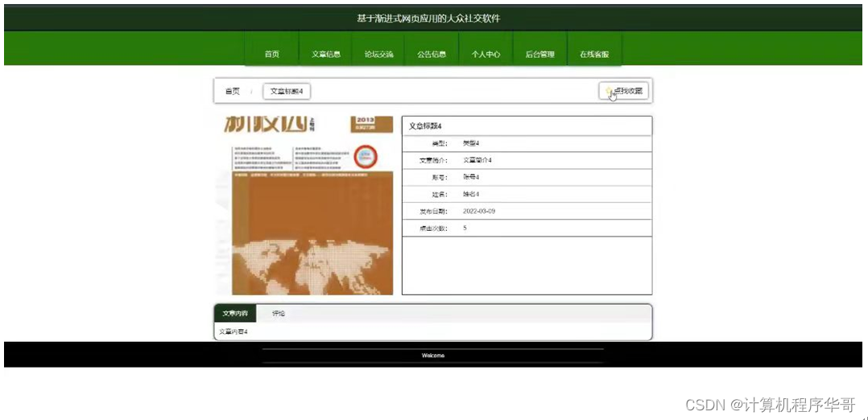Click the 账号4 value
This screenshot has height=420, width=868.
point(471,177)
